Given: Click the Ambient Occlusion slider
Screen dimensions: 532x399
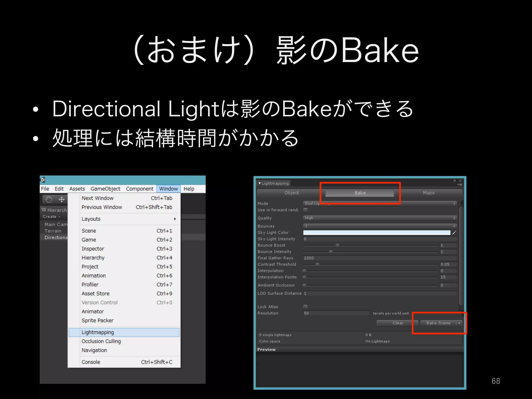Looking at the screenshot, I should pyautogui.click(x=370, y=285).
